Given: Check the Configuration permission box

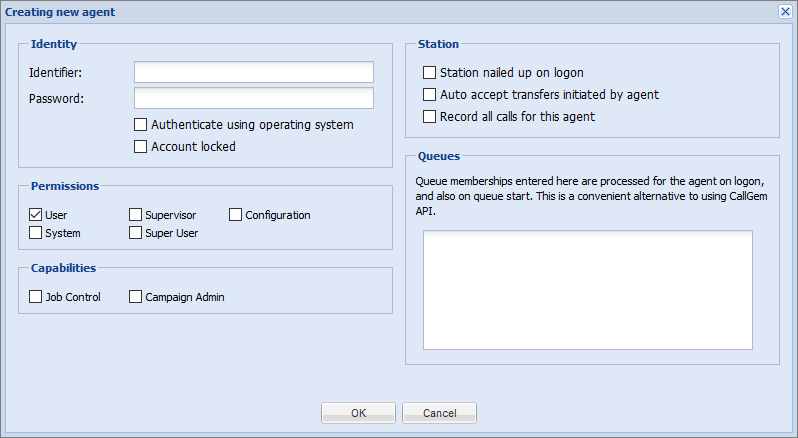Looking at the screenshot, I should [x=235, y=215].
